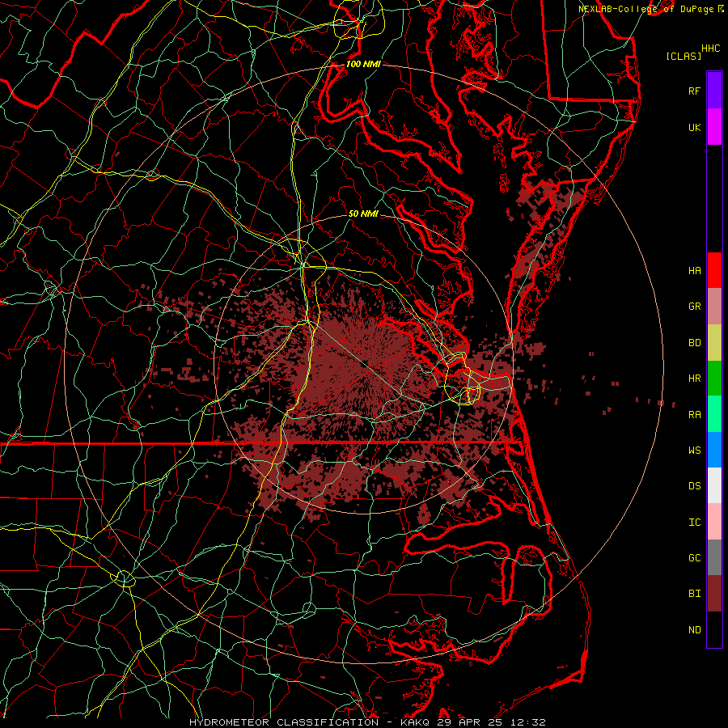Select the BD yellow legend block

[714, 342]
